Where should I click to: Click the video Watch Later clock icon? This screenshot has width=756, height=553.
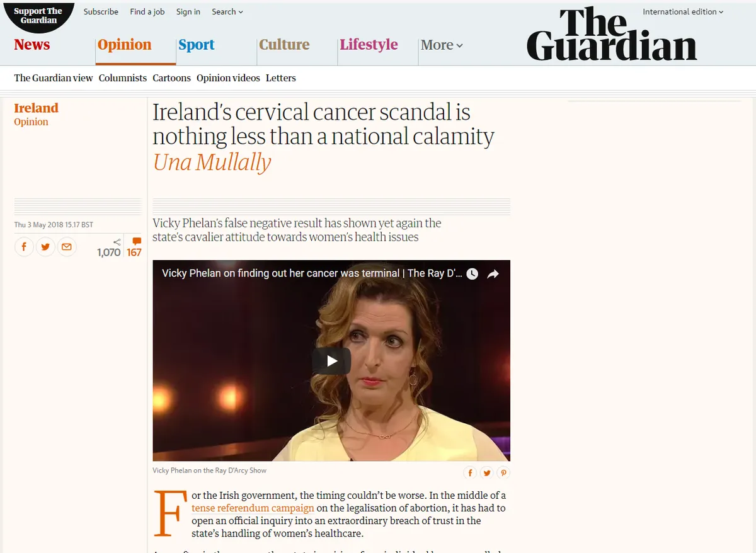472,274
